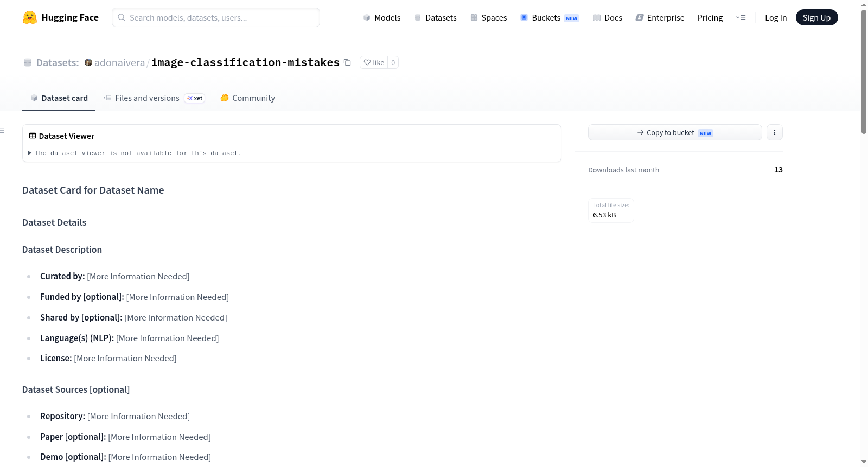Image resolution: width=868 pixels, height=467 pixels.
Task: Click the Downloads last month label
Action: [624, 170]
